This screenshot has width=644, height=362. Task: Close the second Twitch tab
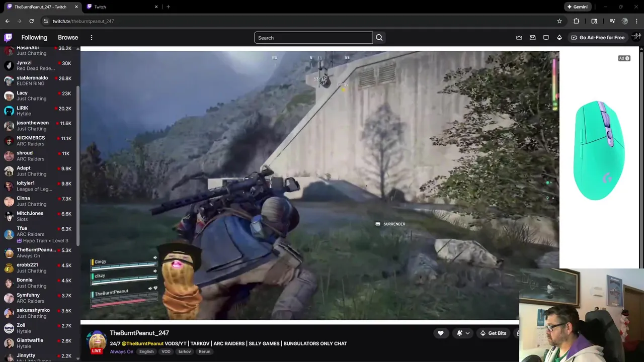(x=156, y=7)
